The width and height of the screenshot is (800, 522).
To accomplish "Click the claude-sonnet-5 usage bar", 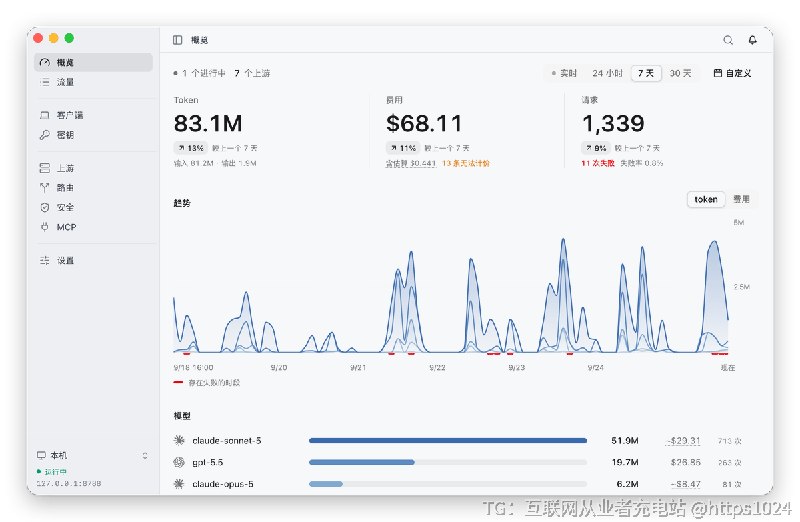I will pyautogui.click(x=448, y=440).
